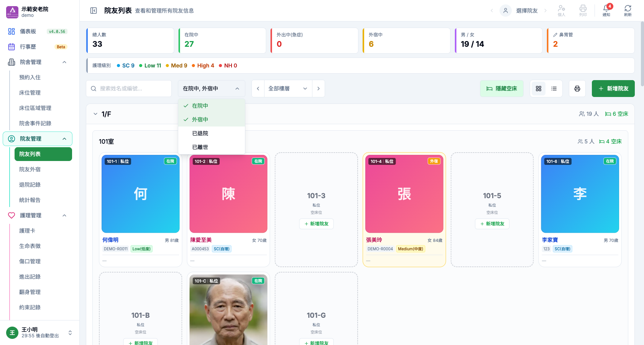Go to 床位管理
Image resolution: width=644 pixels, height=345 pixels.
point(30,93)
